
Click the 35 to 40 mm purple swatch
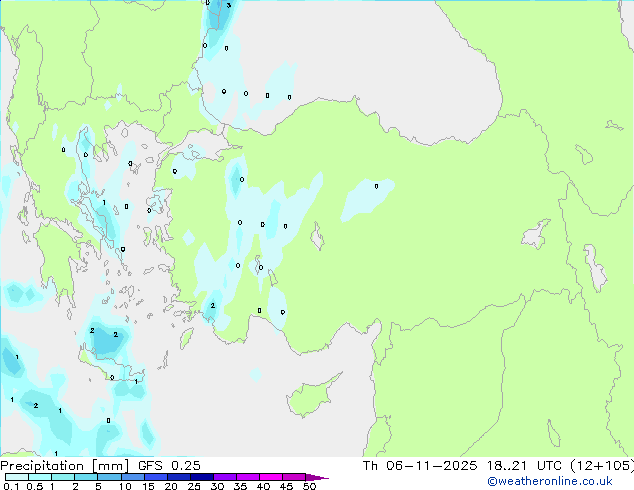click(x=247, y=477)
